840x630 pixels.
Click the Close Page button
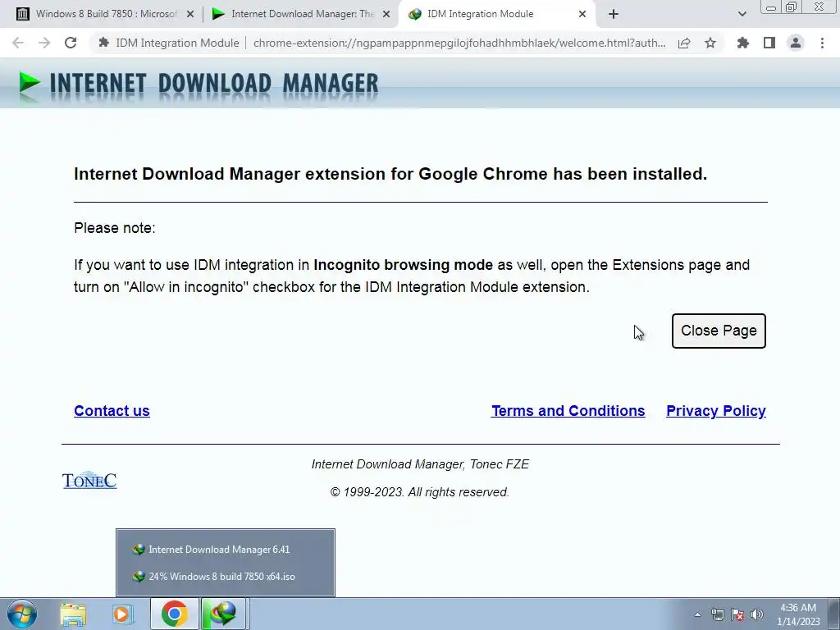719,331
